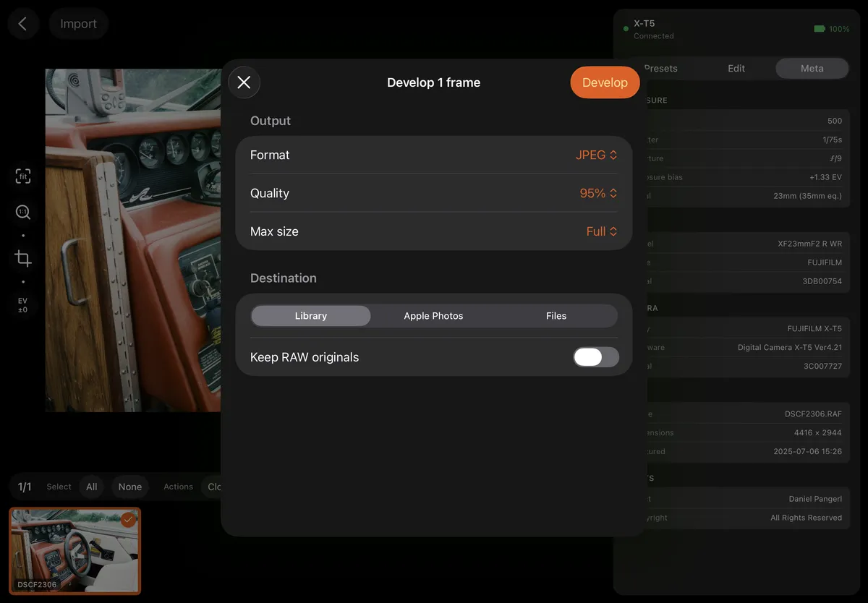
Task: Switch to the Edit tab
Action: point(736,68)
